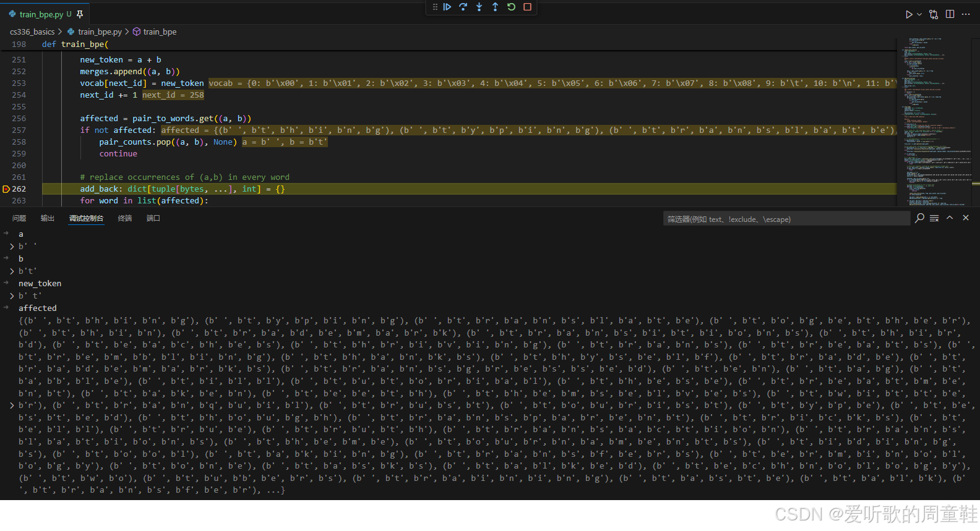This screenshot has height=531, width=980.
Task: Click train_bpe function breadcrumb
Action: [x=160, y=32]
